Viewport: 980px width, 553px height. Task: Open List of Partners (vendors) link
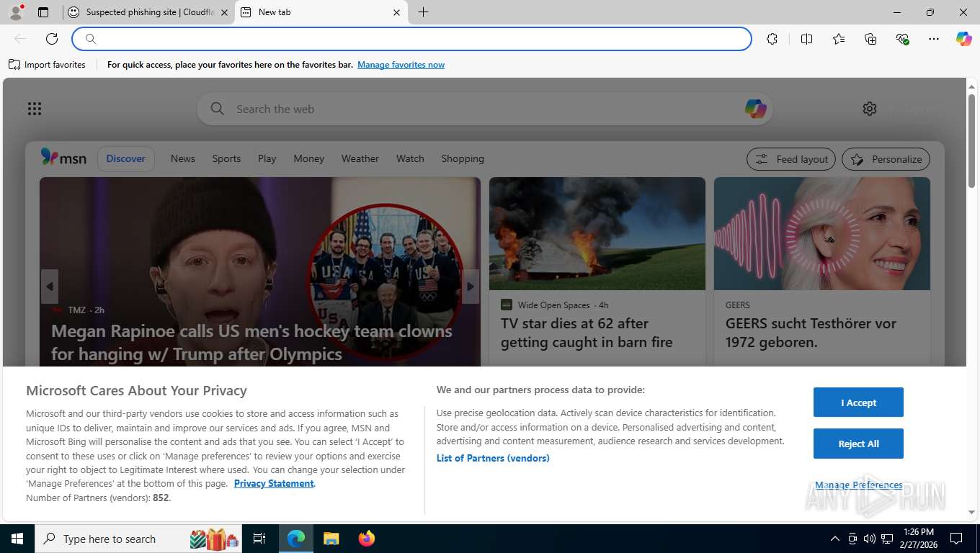[493, 458]
